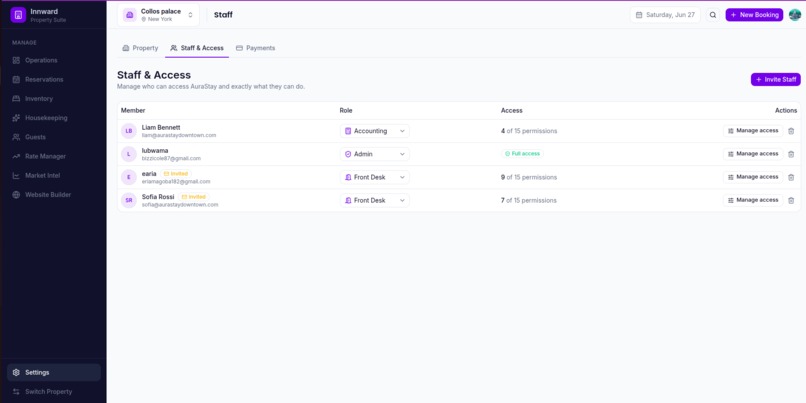Viewport: 806px width, 403px height.
Task: Delete earia with trash icon
Action: 791,177
